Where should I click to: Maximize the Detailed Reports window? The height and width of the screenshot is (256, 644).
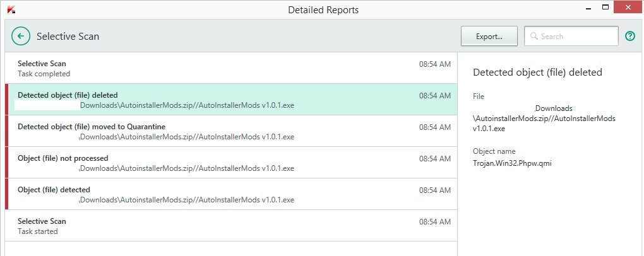(x=605, y=8)
